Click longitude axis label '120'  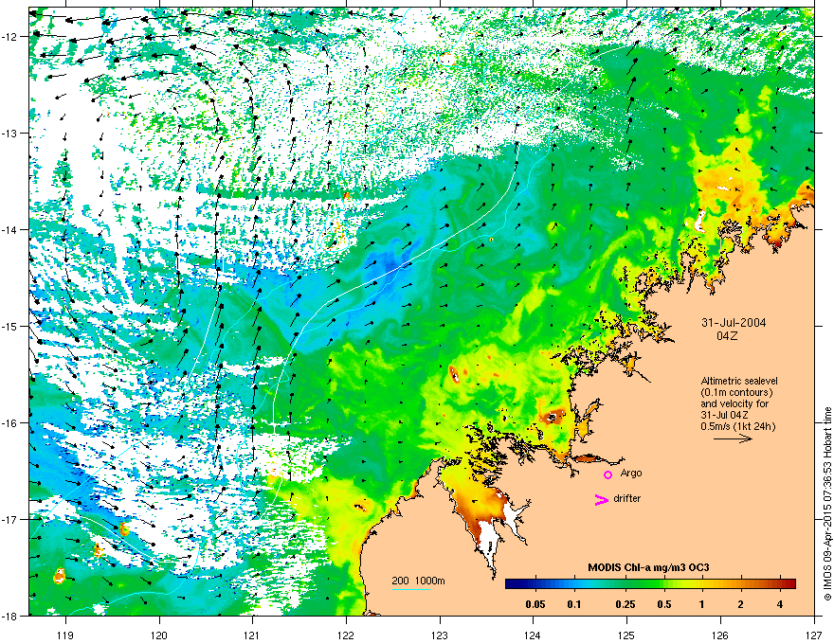[x=159, y=635]
